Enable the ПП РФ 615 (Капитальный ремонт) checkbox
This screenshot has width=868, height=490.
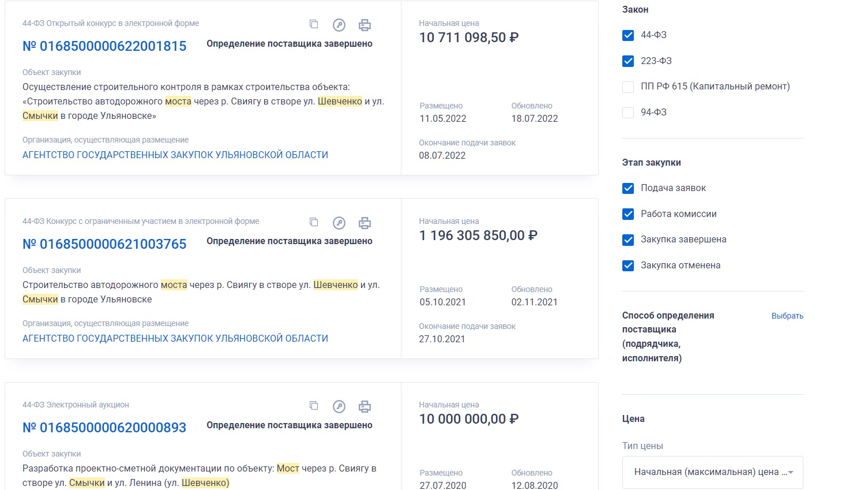tap(628, 87)
